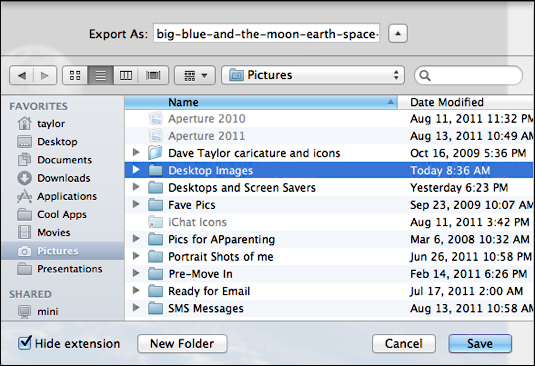Expand the Desktop Images folder
The image size is (535, 366).
pos(136,169)
